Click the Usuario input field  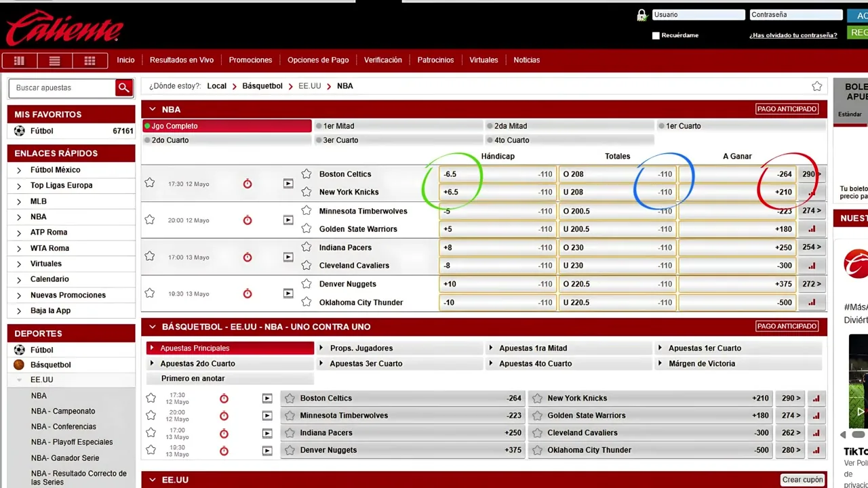[698, 15]
